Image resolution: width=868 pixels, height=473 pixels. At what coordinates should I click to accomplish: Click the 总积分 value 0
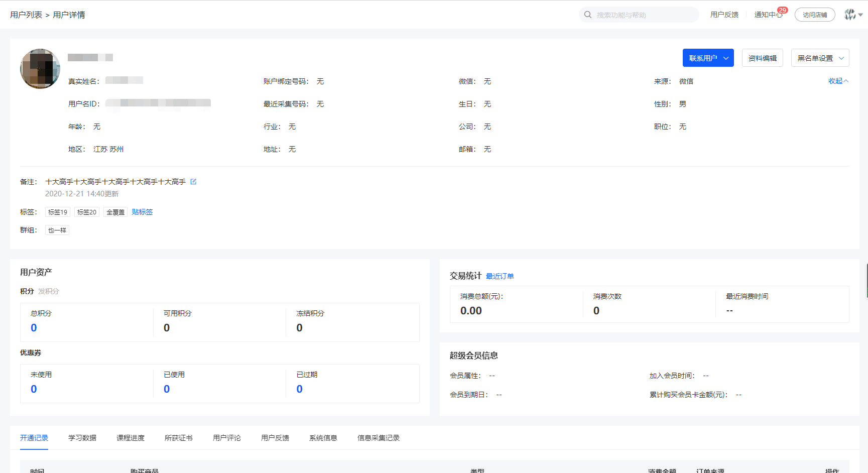(34, 327)
